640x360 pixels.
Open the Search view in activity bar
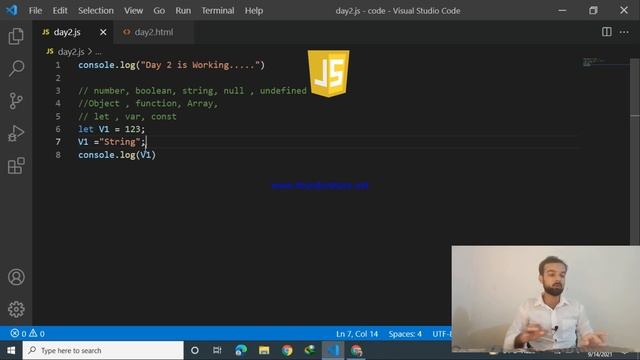(x=16, y=68)
